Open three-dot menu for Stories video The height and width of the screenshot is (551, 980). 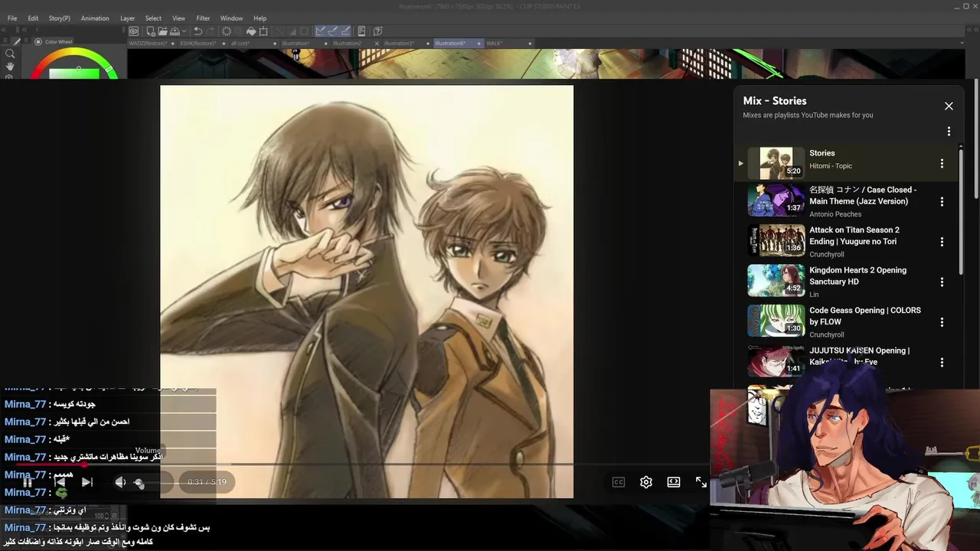pyautogui.click(x=942, y=164)
